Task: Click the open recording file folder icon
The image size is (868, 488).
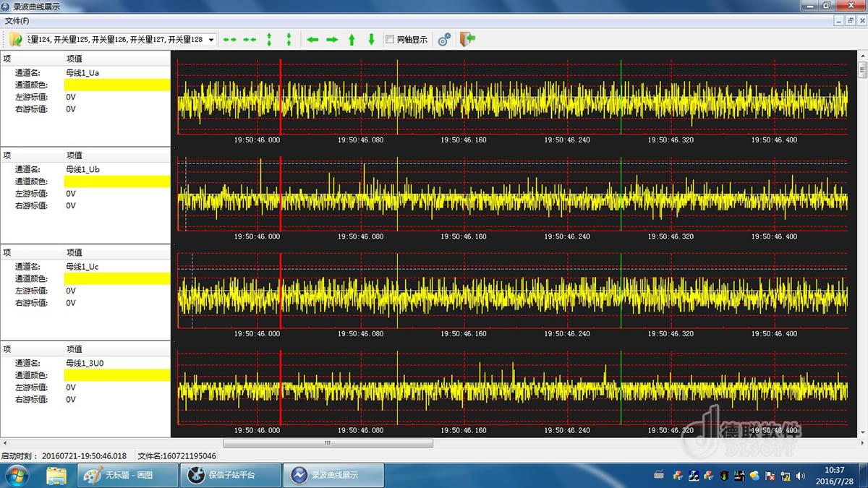Action: pyautogui.click(x=15, y=39)
